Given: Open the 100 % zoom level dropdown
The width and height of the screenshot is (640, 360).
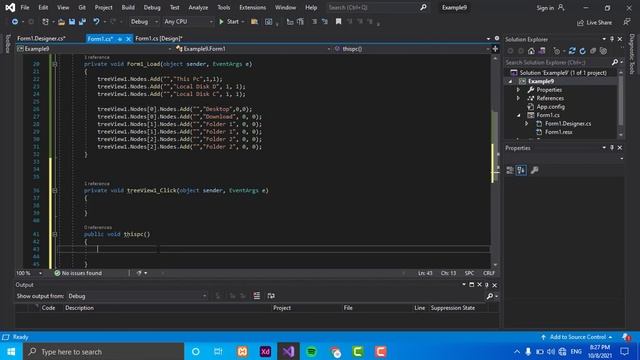Looking at the screenshot, I should click(x=40, y=273).
